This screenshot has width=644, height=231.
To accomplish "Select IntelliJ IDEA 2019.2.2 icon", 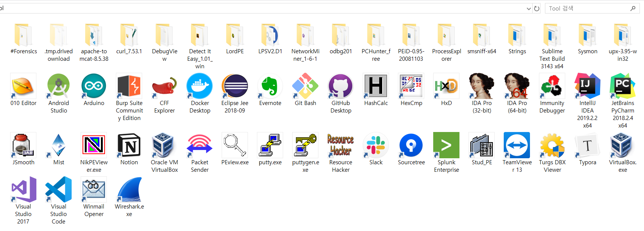I will 587,86.
